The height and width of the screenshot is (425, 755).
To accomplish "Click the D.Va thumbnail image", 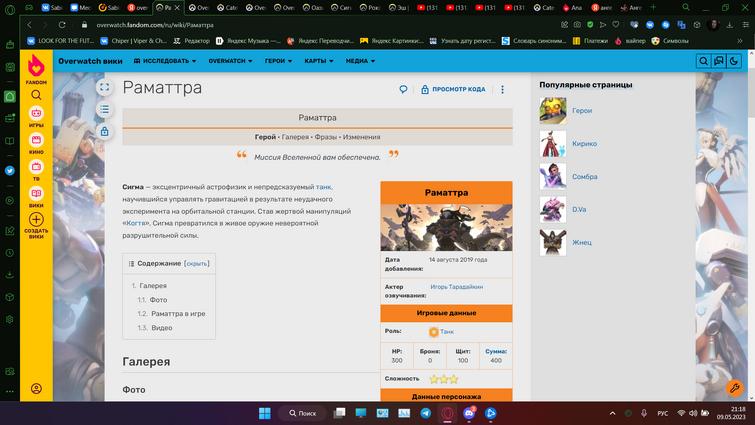I will [553, 209].
